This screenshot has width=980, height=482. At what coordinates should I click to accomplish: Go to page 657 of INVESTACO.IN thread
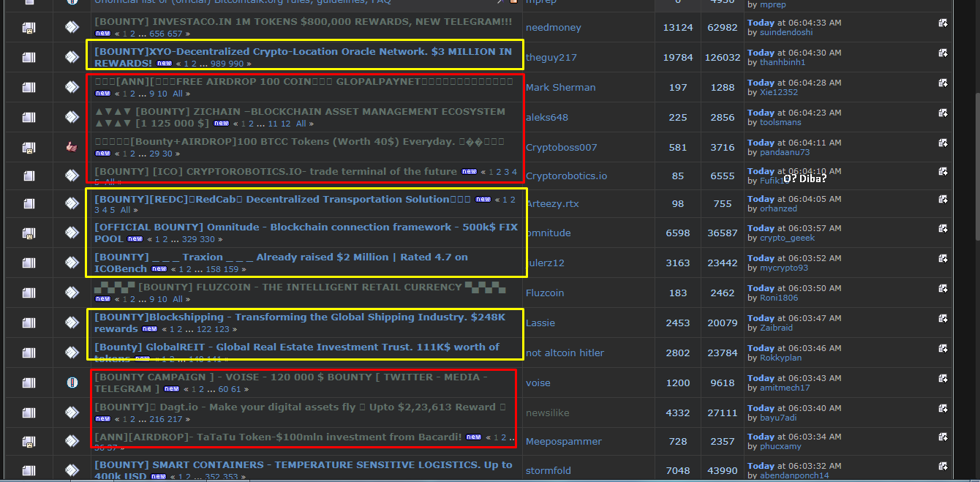click(176, 34)
